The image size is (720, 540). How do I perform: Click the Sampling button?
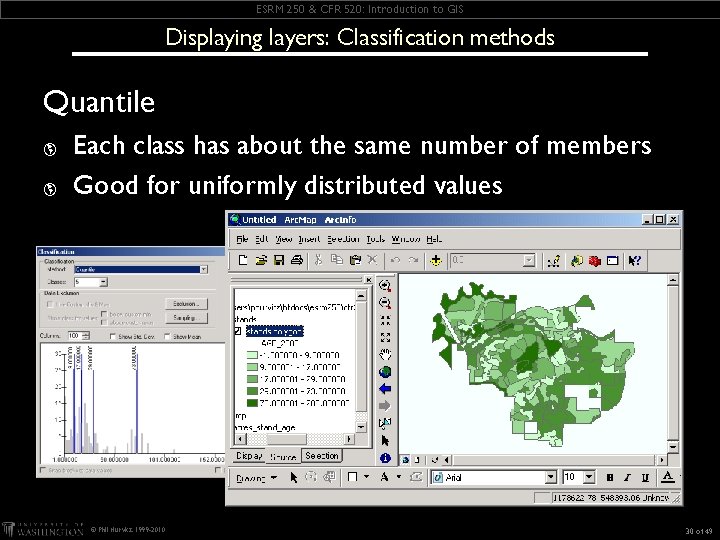[x=186, y=318]
